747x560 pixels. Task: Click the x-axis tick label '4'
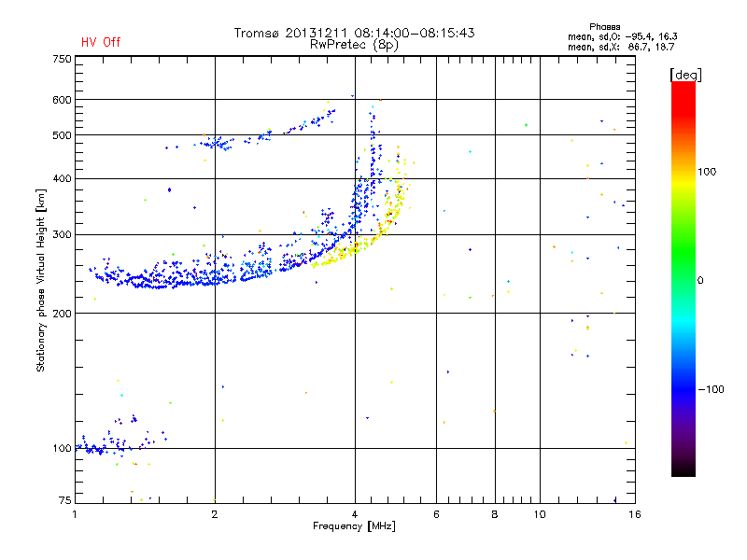[x=355, y=514]
